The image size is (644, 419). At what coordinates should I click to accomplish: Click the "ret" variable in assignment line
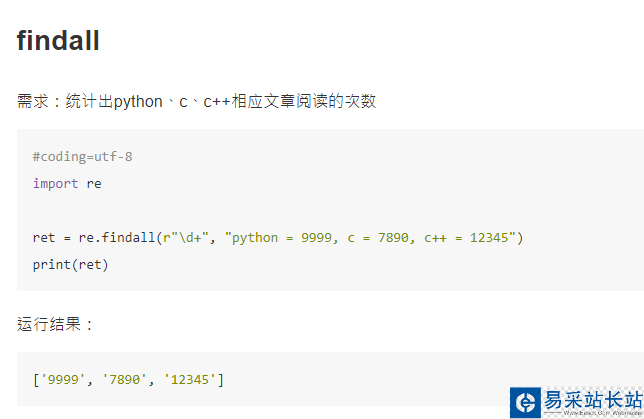coord(44,238)
